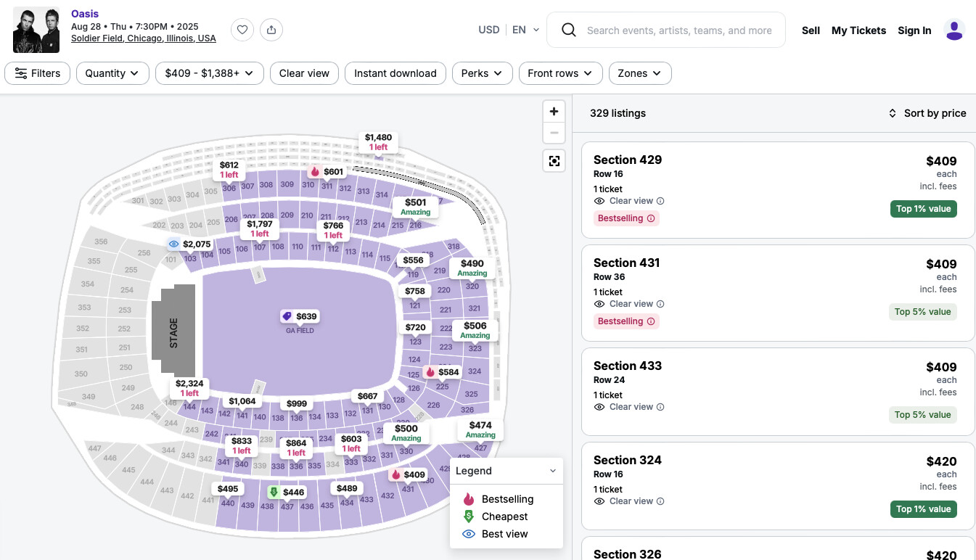
Task: Add event to favorites with heart icon
Action: coord(242,30)
